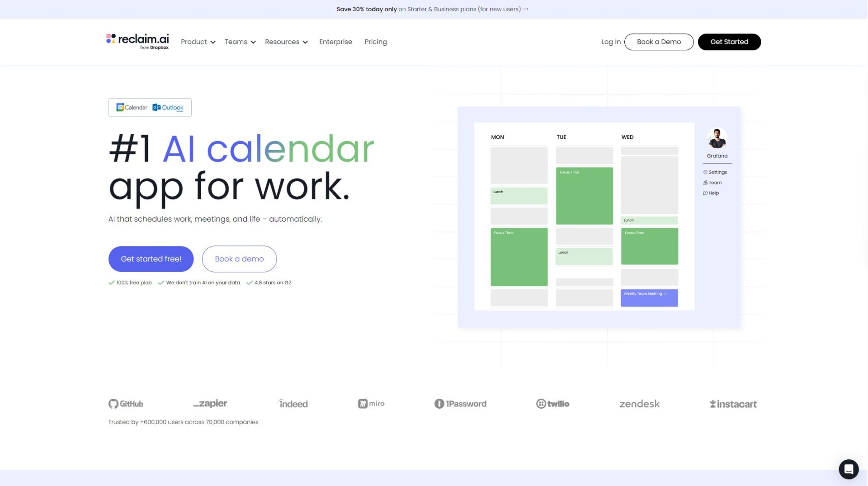This screenshot has width=868, height=486.
Task: Click the Twilio logo
Action: click(552, 404)
